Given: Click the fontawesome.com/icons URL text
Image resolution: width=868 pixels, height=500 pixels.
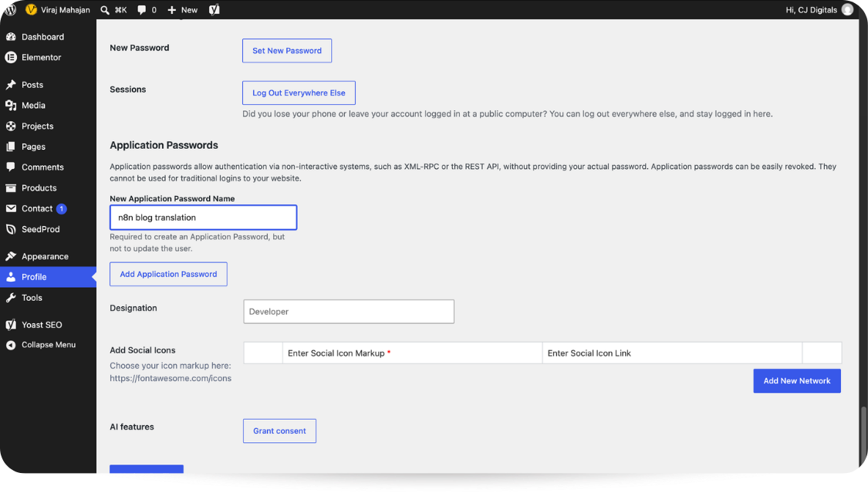Looking at the screenshot, I should click(x=171, y=378).
